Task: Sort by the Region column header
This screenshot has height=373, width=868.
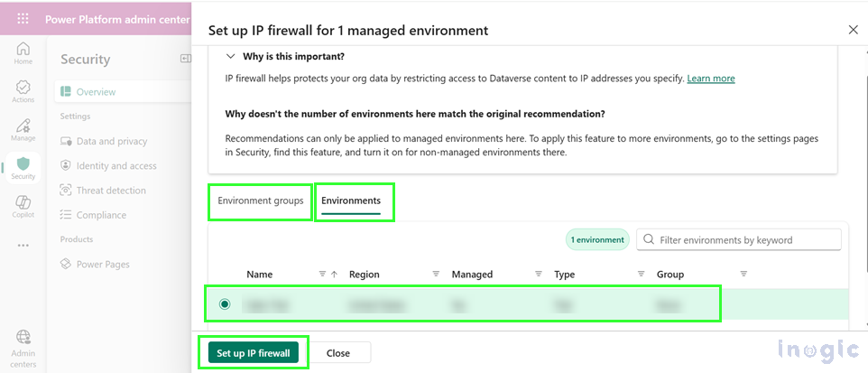Action: point(365,275)
